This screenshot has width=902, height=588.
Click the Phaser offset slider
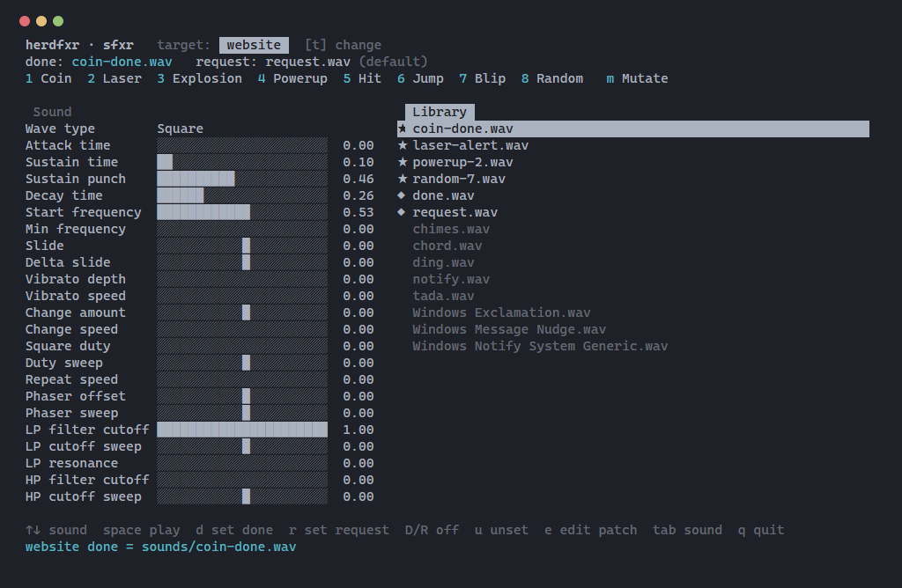coord(242,396)
